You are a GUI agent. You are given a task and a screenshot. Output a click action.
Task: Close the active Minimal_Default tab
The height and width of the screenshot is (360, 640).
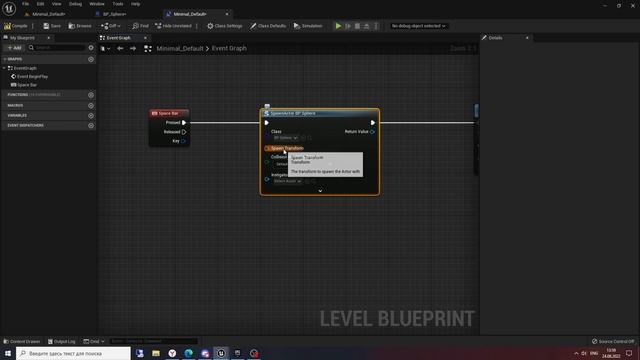[227, 14]
